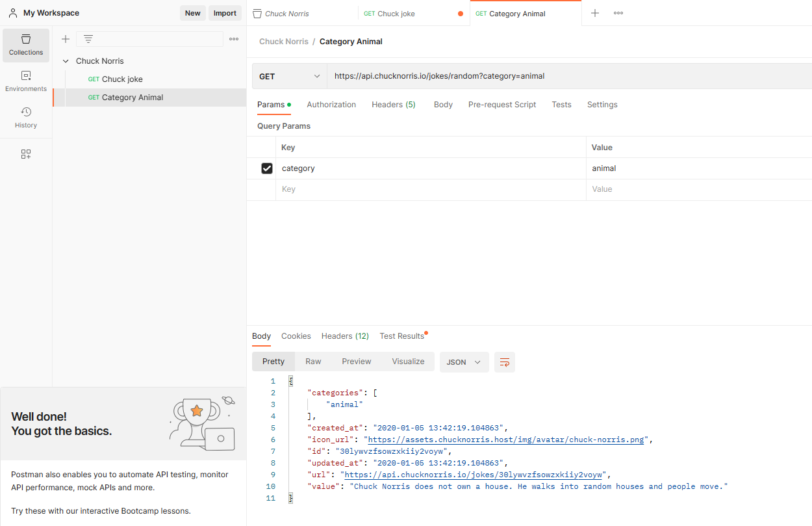812x526 pixels.
Task: Click the "created_at" line in response
Action: coord(407,428)
